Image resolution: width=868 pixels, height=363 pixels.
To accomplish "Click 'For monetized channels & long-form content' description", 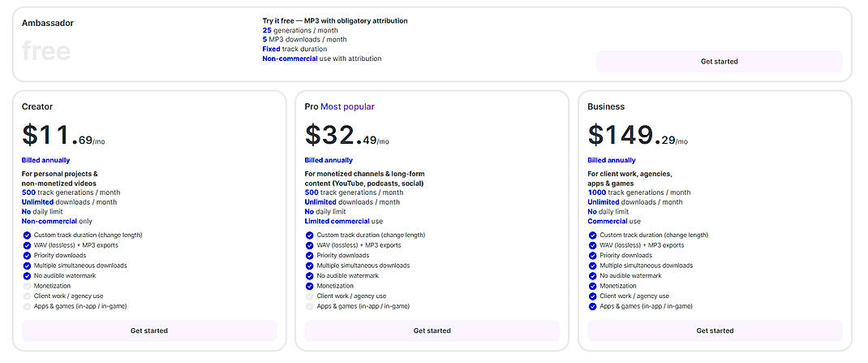I will 365,179.
